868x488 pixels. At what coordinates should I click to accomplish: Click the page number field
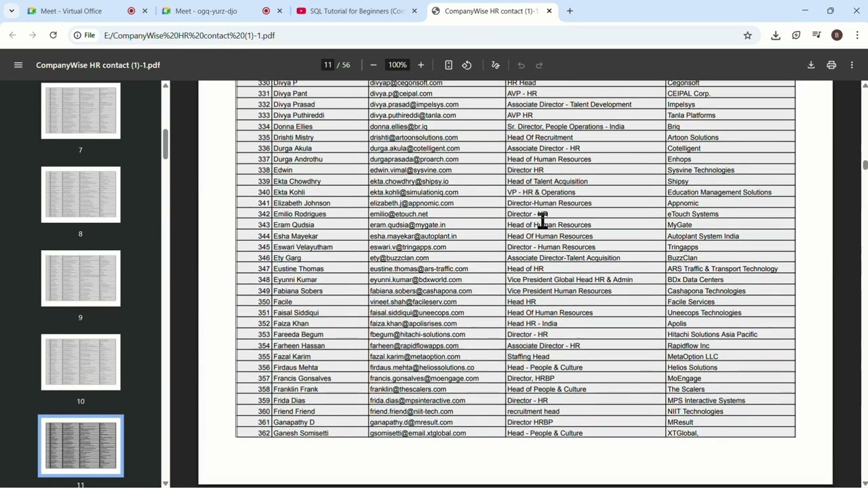point(328,65)
